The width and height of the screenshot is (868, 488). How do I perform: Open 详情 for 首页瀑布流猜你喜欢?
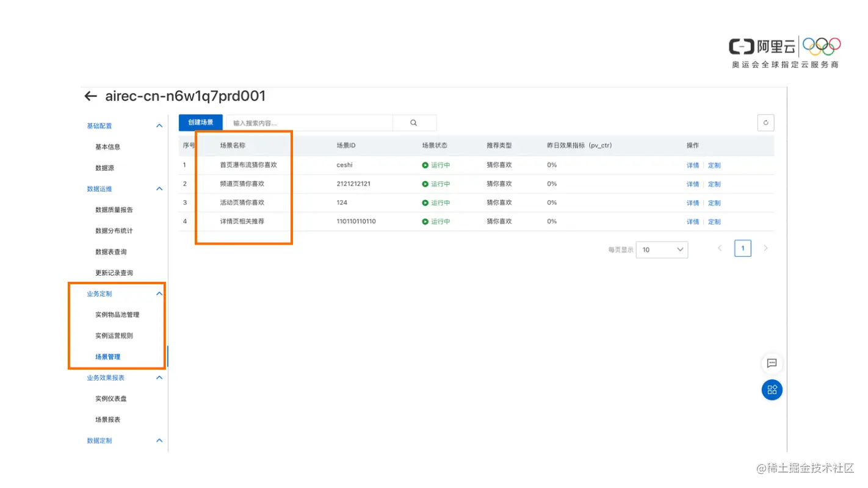click(x=693, y=165)
